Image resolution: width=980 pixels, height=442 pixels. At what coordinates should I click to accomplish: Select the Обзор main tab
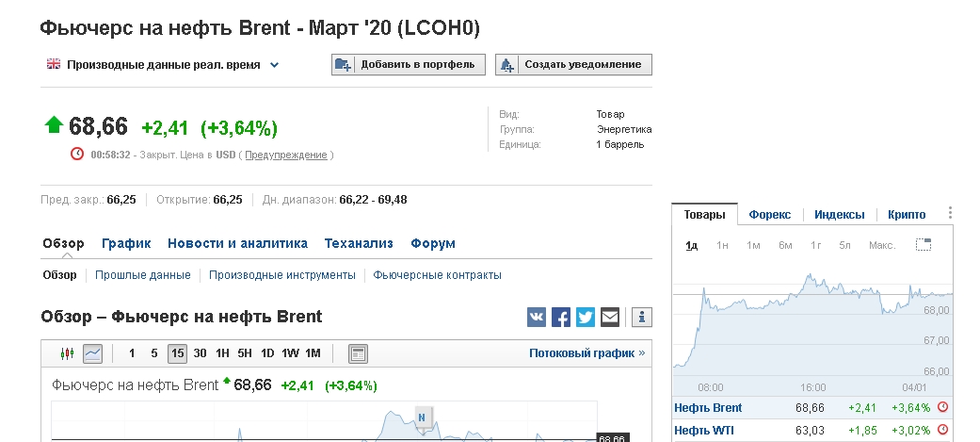pos(63,243)
